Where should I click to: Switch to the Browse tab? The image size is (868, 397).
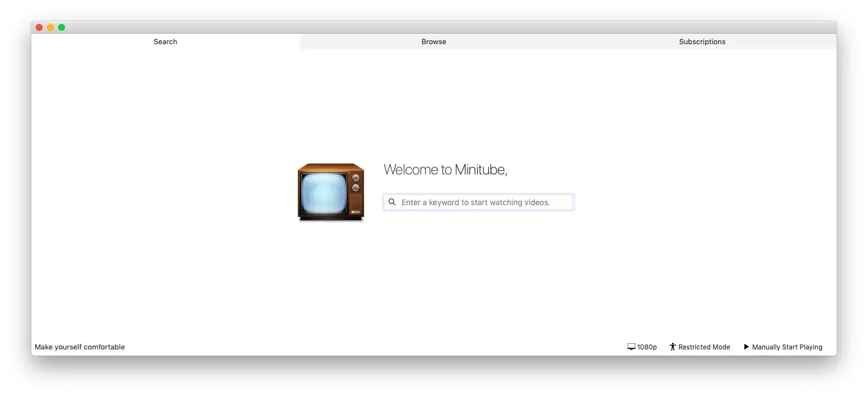[434, 41]
